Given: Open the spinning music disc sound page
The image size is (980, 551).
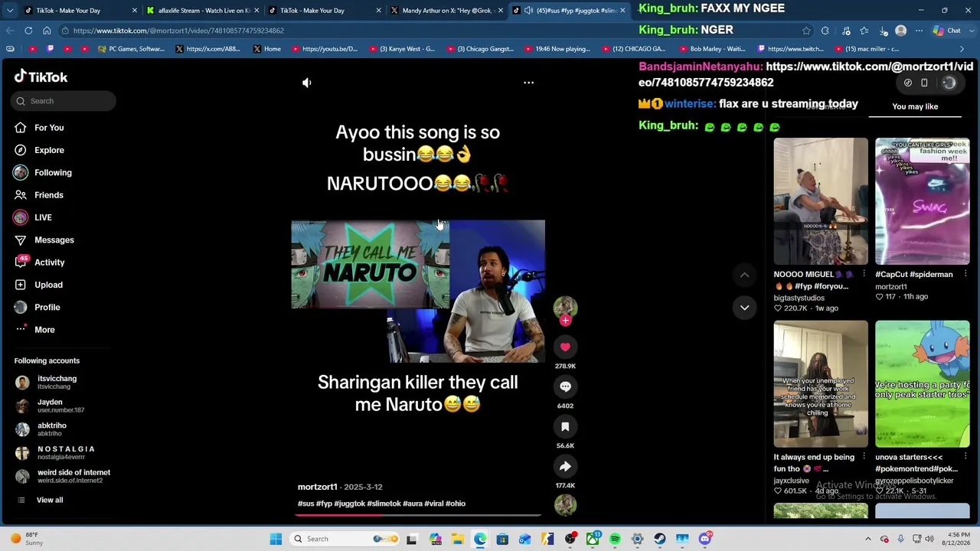Looking at the screenshot, I should click(565, 505).
